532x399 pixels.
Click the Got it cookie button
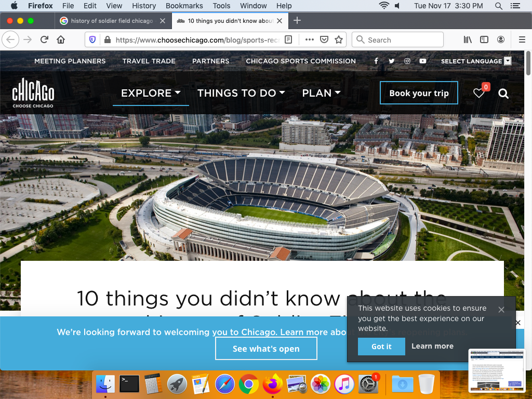pyautogui.click(x=381, y=347)
